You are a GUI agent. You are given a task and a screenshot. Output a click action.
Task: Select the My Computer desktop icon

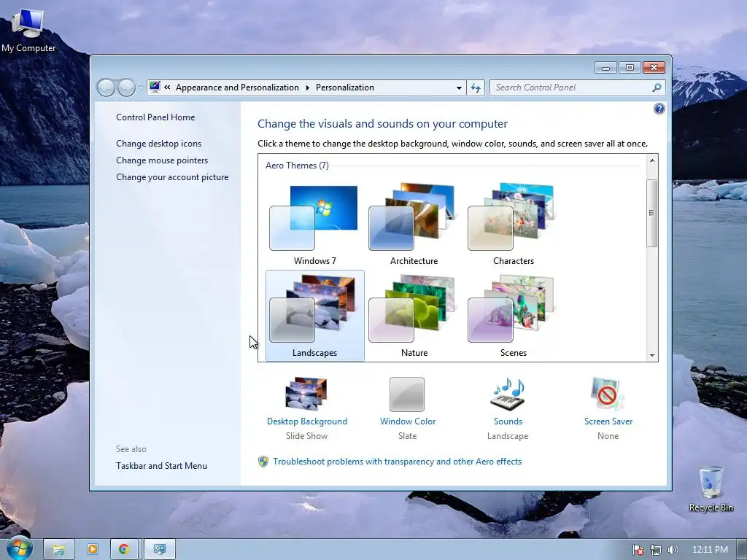[x=28, y=31]
